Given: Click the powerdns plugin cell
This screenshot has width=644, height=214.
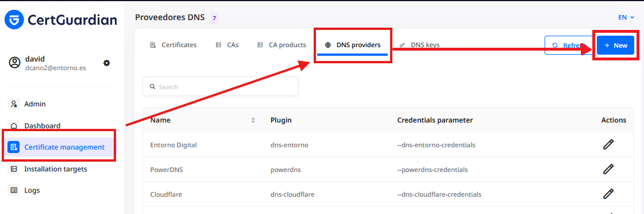Looking at the screenshot, I should coord(286,170).
